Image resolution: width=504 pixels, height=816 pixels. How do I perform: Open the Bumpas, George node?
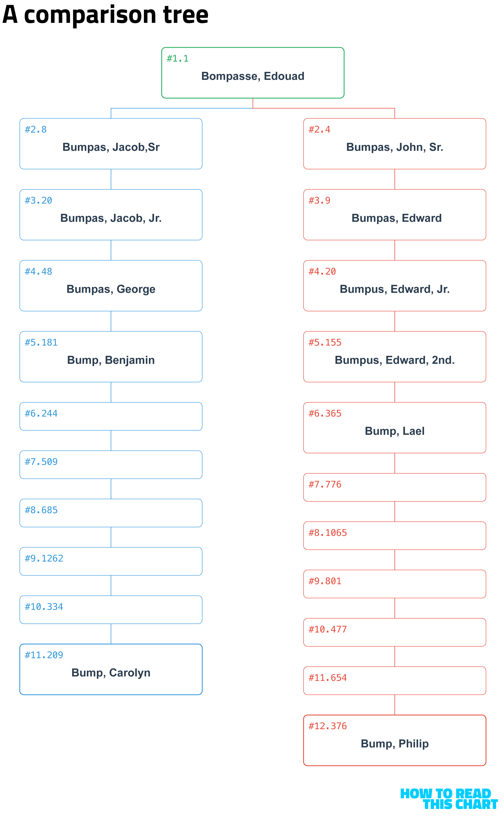click(111, 286)
